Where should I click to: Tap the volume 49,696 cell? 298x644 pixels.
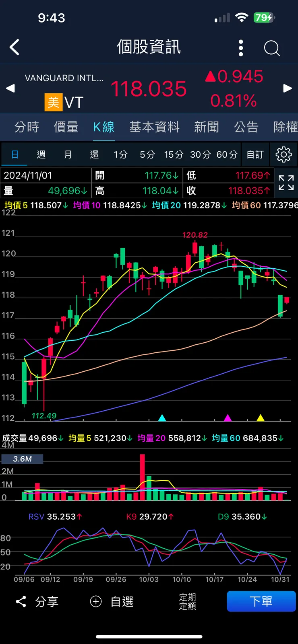click(46, 191)
